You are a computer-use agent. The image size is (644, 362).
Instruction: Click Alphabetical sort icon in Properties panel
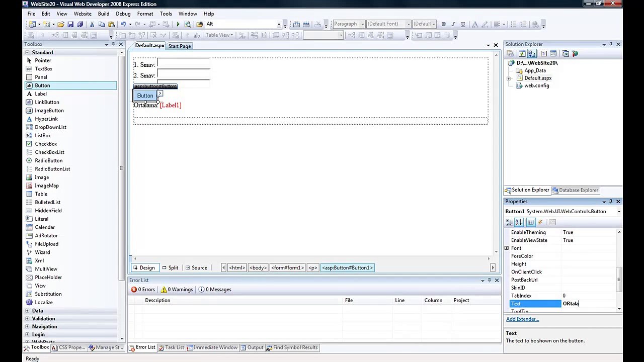click(519, 222)
